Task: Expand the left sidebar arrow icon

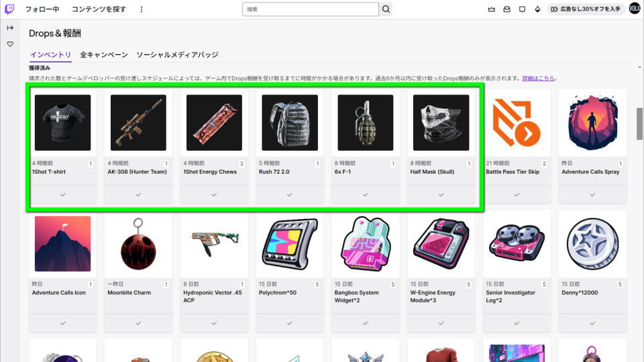Action: [10, 27]
